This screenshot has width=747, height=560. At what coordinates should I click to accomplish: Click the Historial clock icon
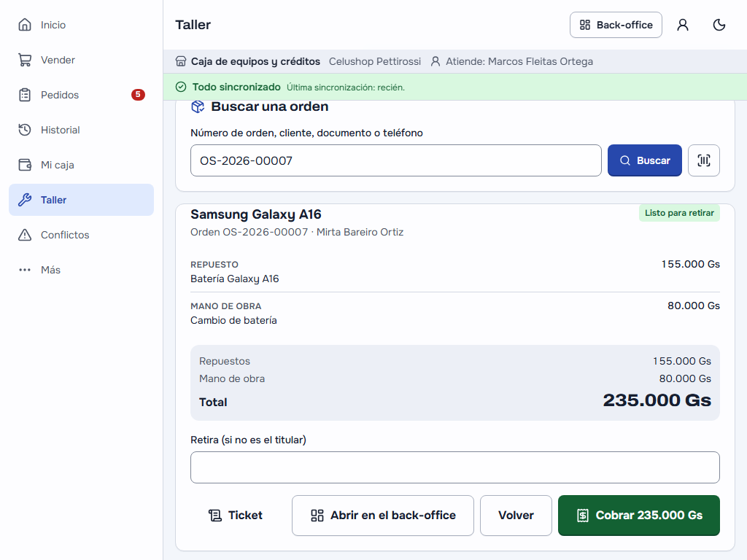tap(25, 130)
